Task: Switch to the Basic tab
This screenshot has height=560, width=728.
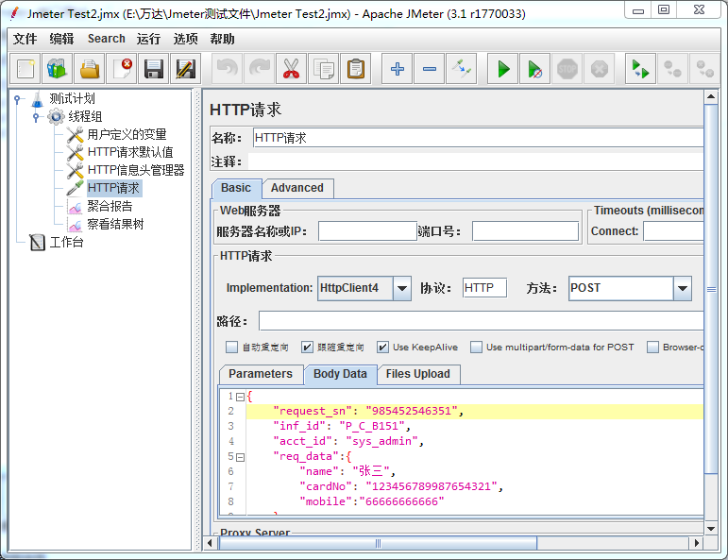Action: [236, 188]
